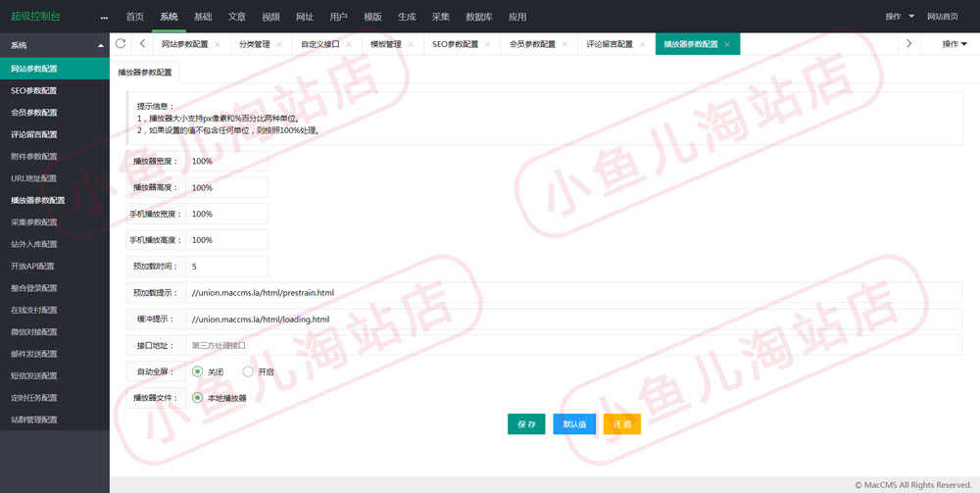Open 应用 in the top menu
Viewport: 980px width, 493px height.
[x=517, y=17]
